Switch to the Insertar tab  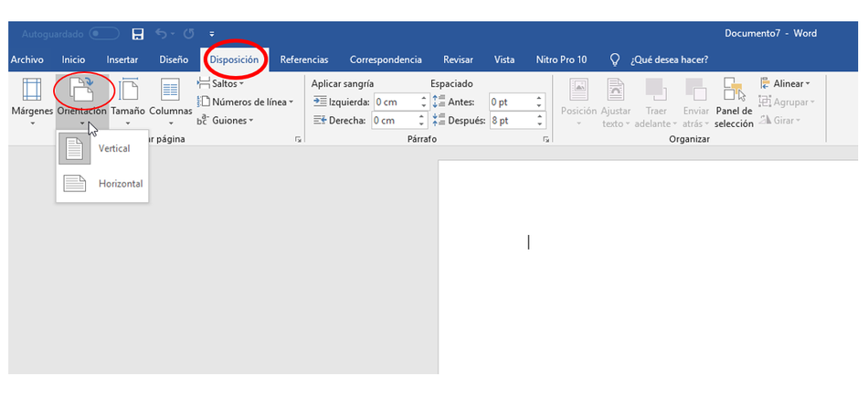(122, 60)
